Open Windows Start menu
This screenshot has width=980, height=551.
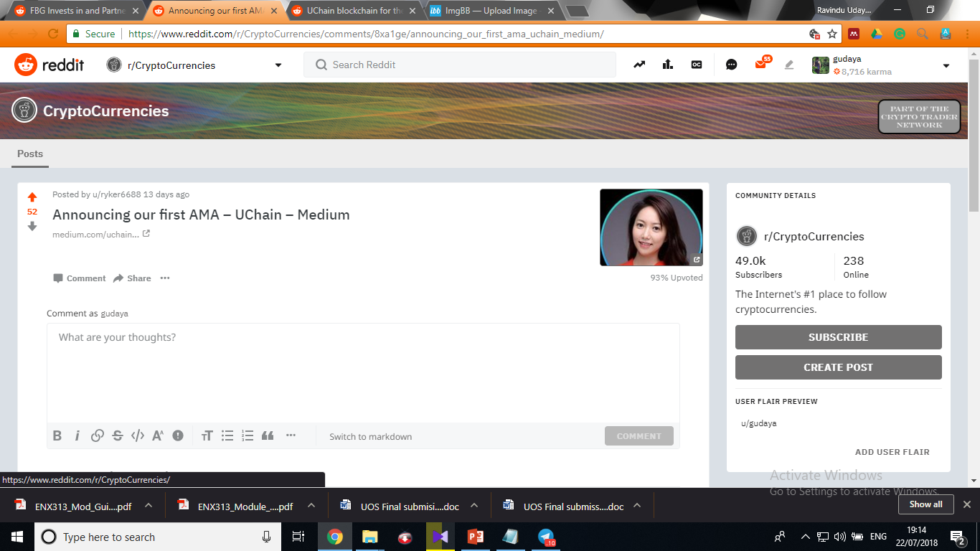click(17, 537)
